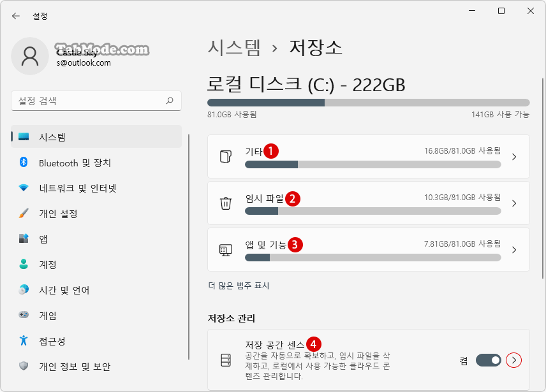
Task: Expand 임시 파일 with its chevron
Action: [x=514, y=203]
